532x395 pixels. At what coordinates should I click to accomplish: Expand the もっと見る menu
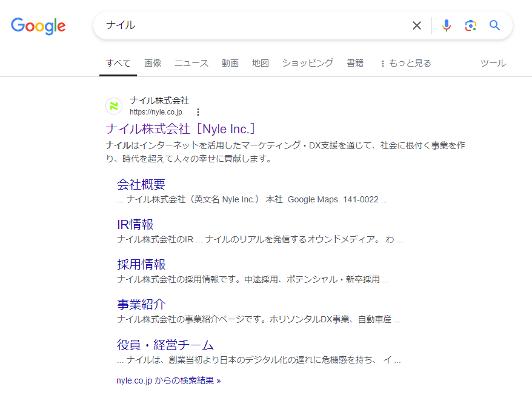[x=406, y=64]
